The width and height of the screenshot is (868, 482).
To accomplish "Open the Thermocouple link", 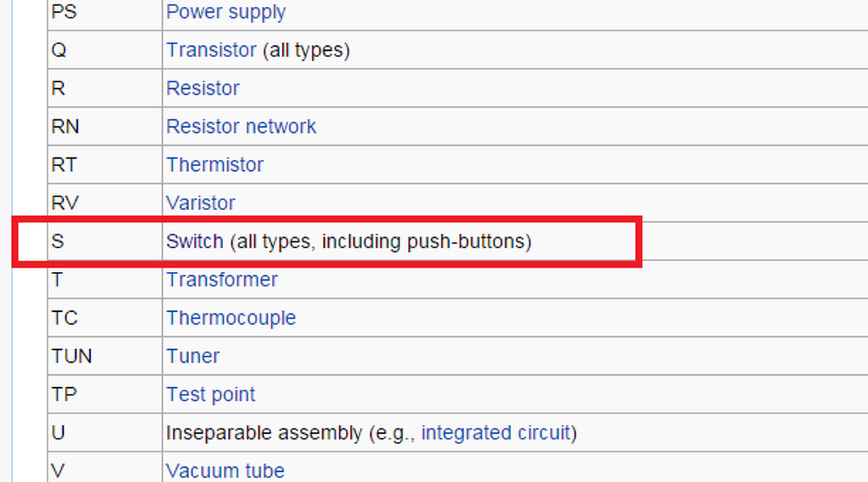I will coord(231,318).
